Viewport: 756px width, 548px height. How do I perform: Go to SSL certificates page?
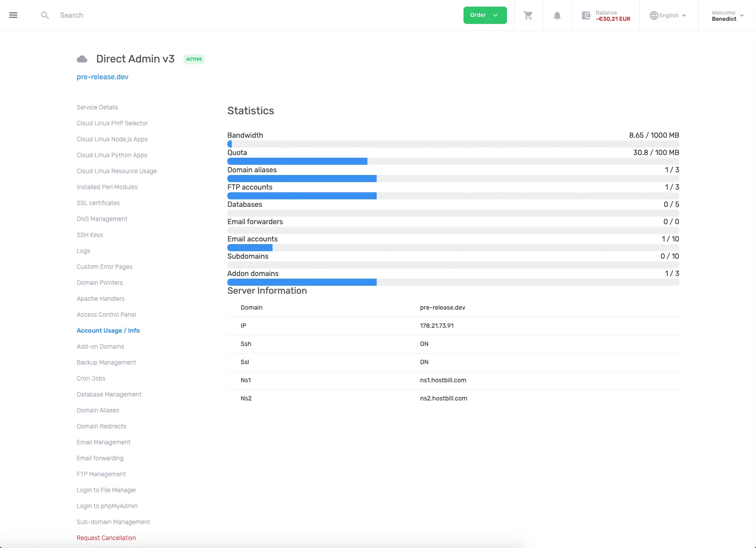click(x=98, y=203)
